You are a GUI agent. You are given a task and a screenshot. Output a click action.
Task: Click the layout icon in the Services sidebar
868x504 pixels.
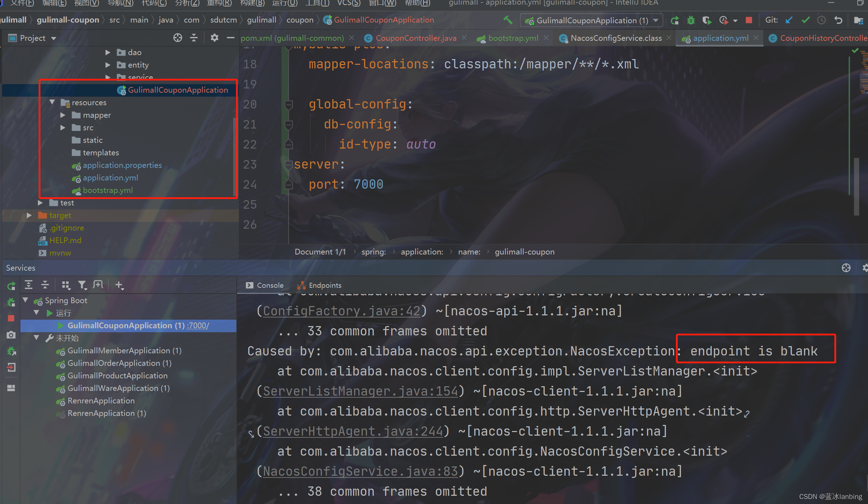point(11,388)
